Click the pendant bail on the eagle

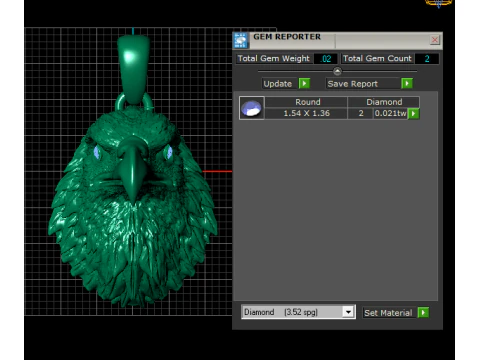(134, 70)
